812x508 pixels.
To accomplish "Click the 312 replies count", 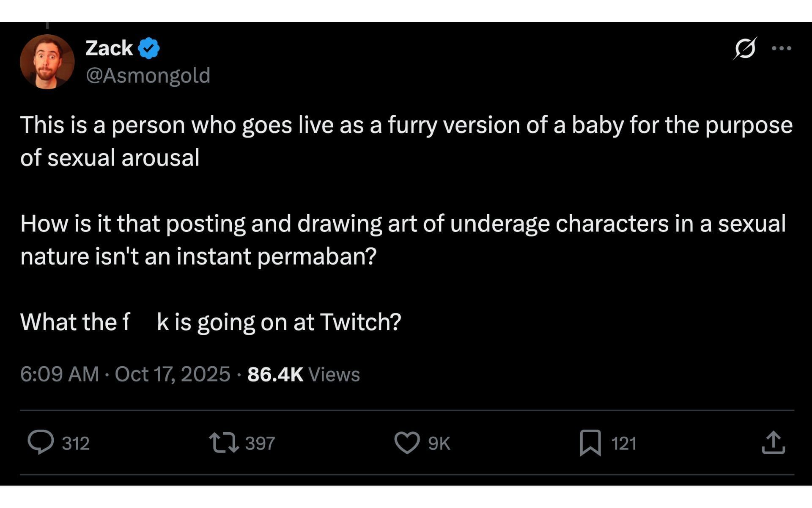I will pos(76,444).
